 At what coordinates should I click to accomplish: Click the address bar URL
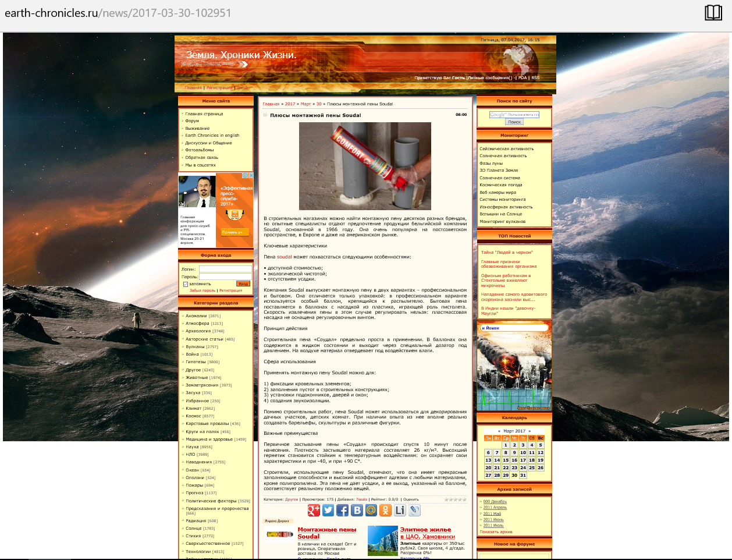[x=118, y=13]
